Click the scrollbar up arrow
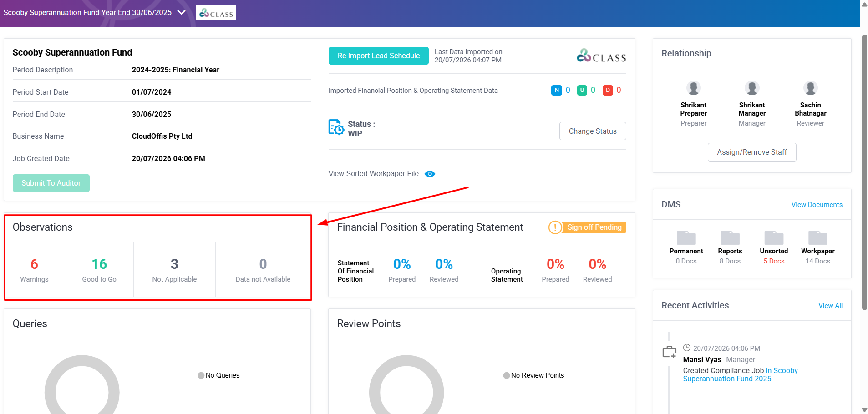 coord(864,4)
